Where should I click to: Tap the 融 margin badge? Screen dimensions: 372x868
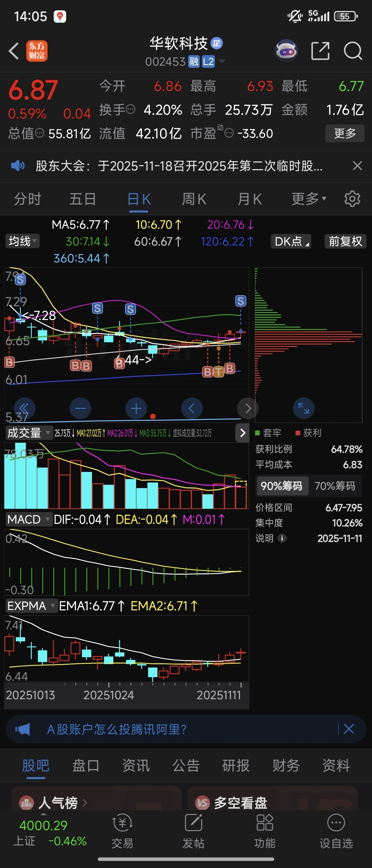194,62
